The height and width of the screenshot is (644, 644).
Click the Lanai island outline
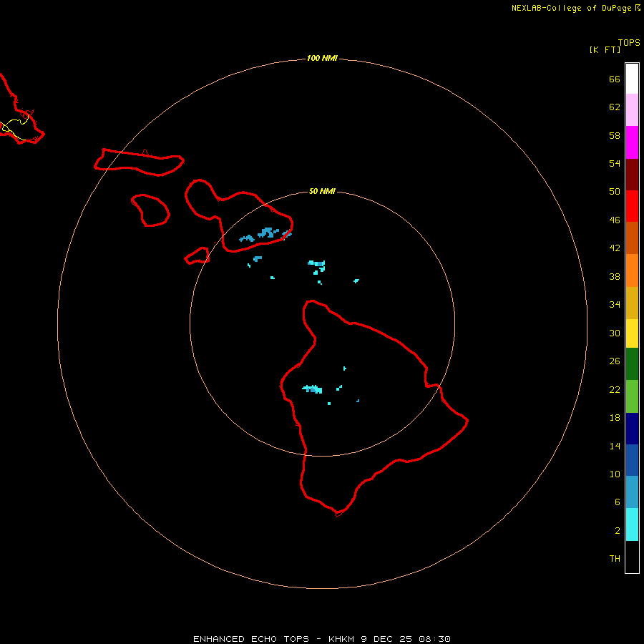[151, 210]
